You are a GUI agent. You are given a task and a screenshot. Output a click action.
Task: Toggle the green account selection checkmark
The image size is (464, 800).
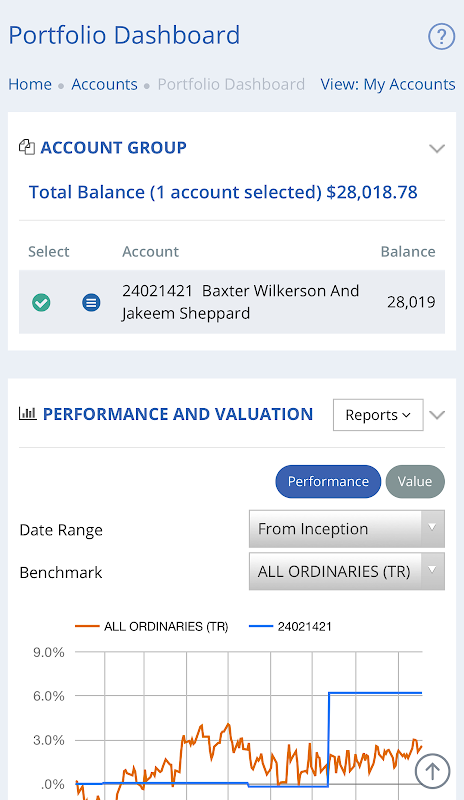tap(41, 303)
